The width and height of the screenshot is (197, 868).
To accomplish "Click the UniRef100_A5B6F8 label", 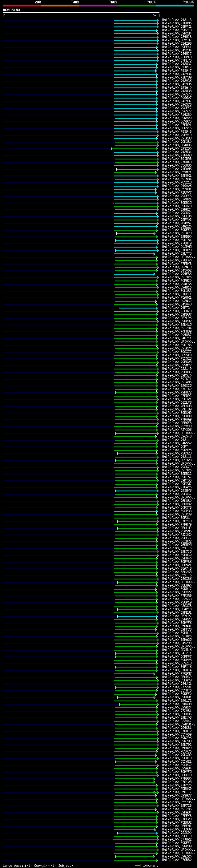I will (177, 422).
